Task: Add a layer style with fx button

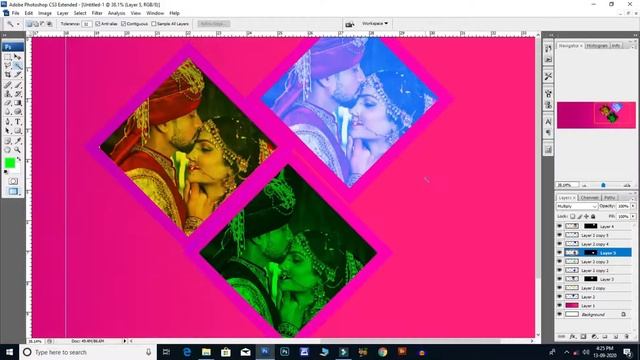Action: [x=572, y=337]
